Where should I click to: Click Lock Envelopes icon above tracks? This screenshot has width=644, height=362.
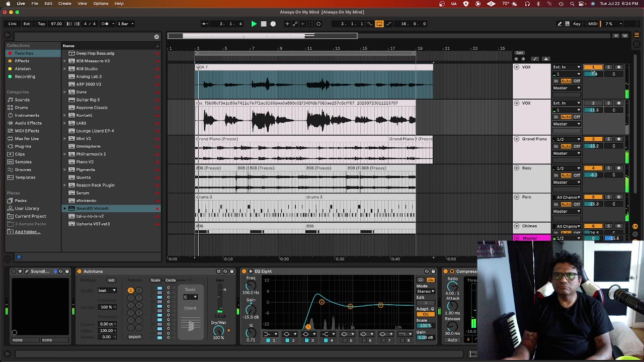point(546,59)
